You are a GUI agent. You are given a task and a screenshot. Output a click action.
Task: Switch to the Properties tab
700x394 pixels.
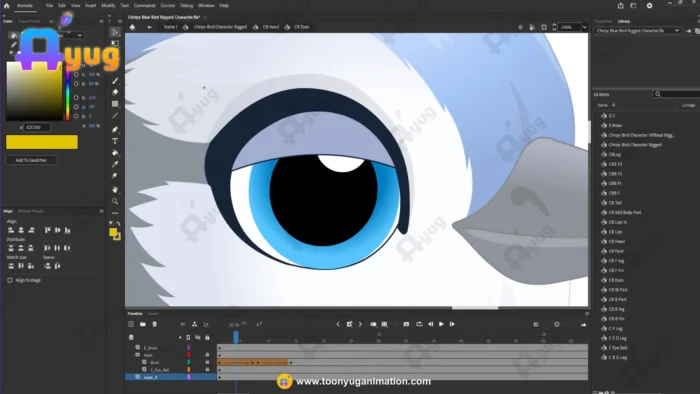pyautogui.click(x=603, y=21)
